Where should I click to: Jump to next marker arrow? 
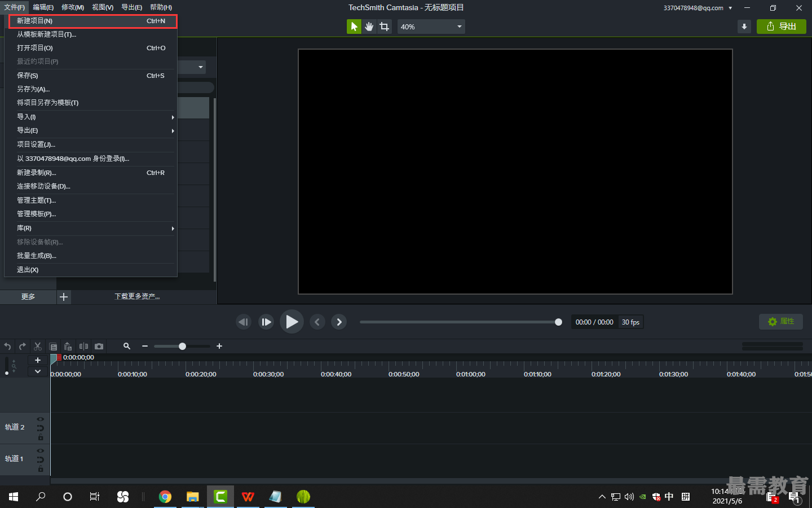[339, 322]
